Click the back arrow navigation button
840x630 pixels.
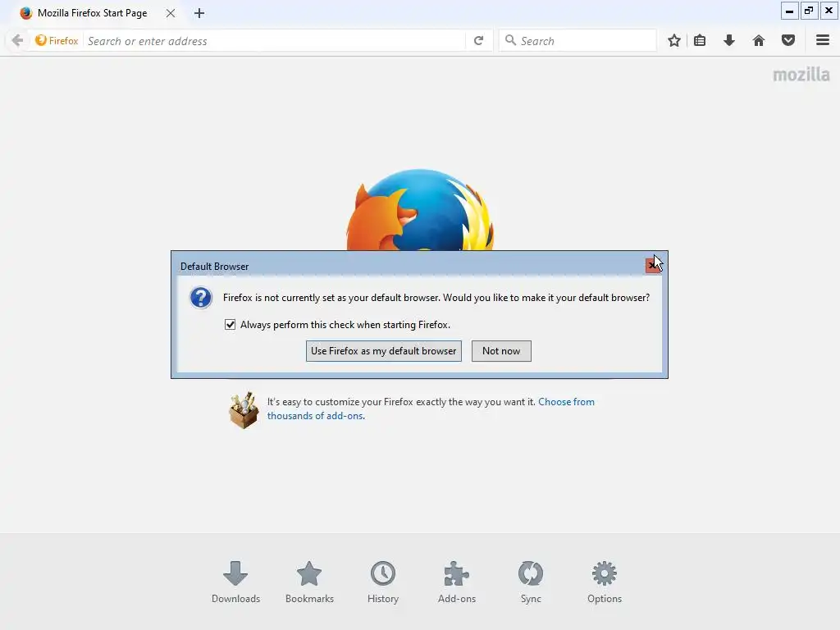(17, 41)
